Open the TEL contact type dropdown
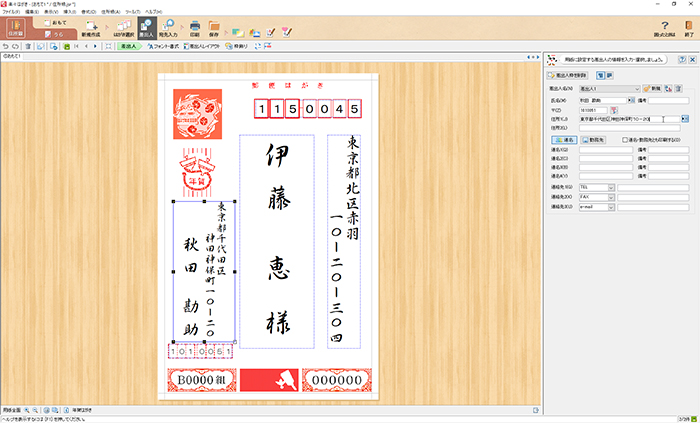The image size is (700, 423). (x=611, y=187)
